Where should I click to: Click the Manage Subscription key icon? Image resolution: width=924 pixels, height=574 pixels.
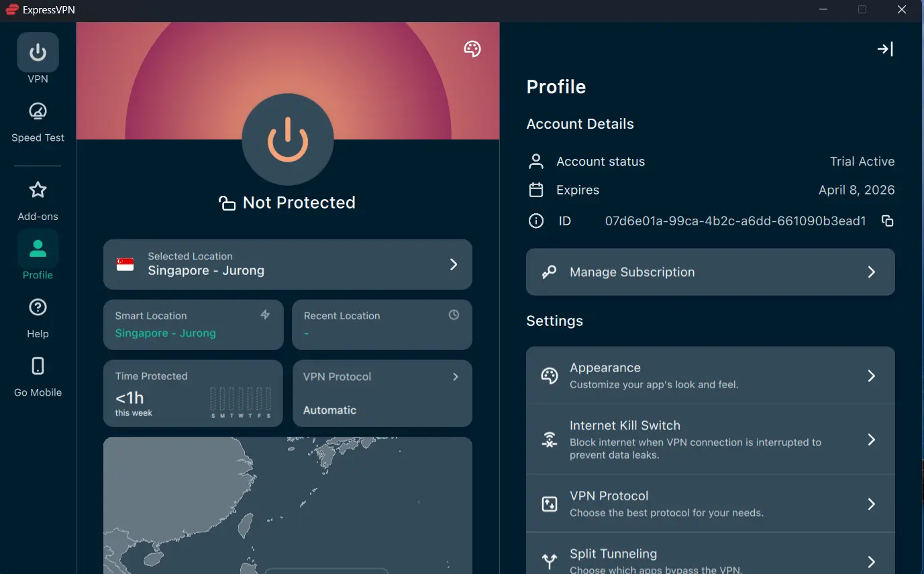pyautogui.click(x=549, y=272)
